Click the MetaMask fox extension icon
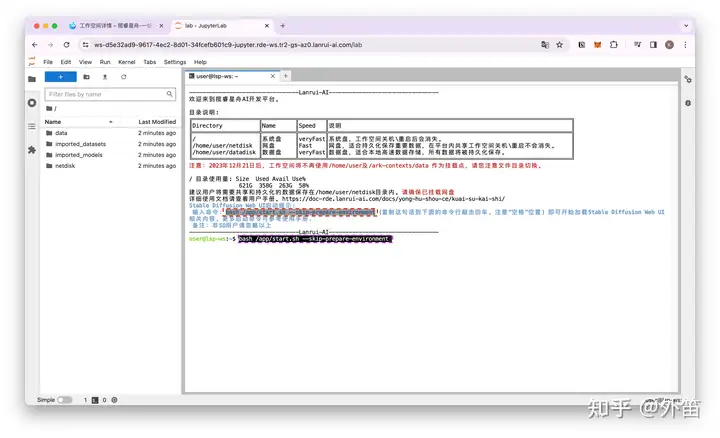 [597, 45]
